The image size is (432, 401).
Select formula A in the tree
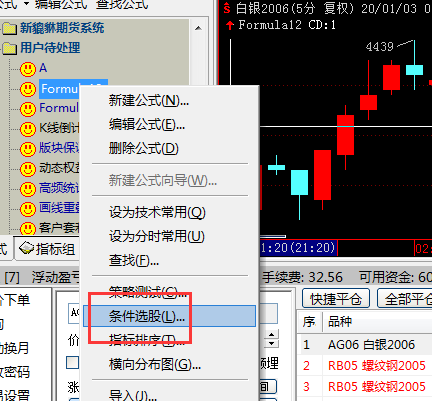pos(43,68)
